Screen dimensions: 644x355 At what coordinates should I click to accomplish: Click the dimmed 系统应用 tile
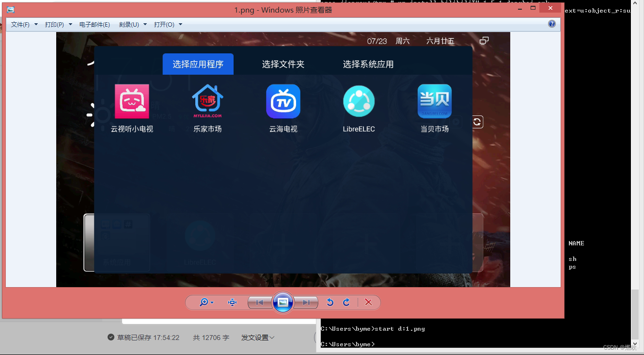pyautogui.click(x=117, y=242)
